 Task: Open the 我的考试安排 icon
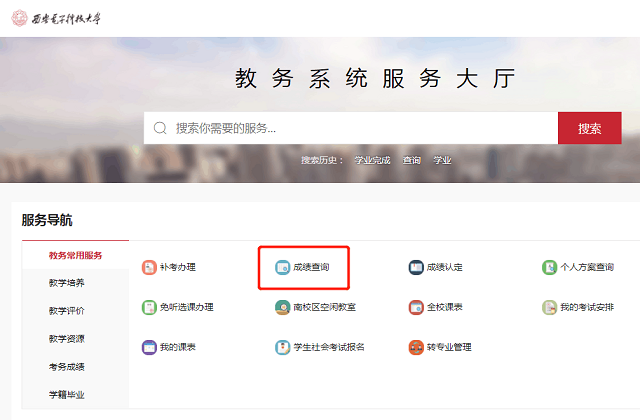tap(549, 307)
